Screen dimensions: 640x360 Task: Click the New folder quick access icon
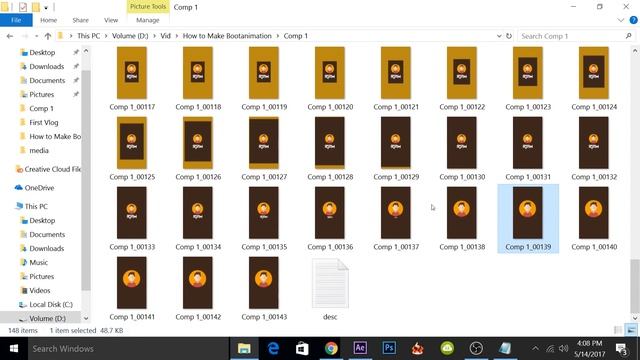[36, 7]
